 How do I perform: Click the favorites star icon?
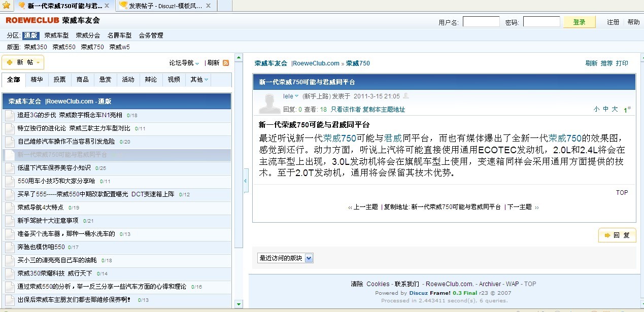(6, 6)
